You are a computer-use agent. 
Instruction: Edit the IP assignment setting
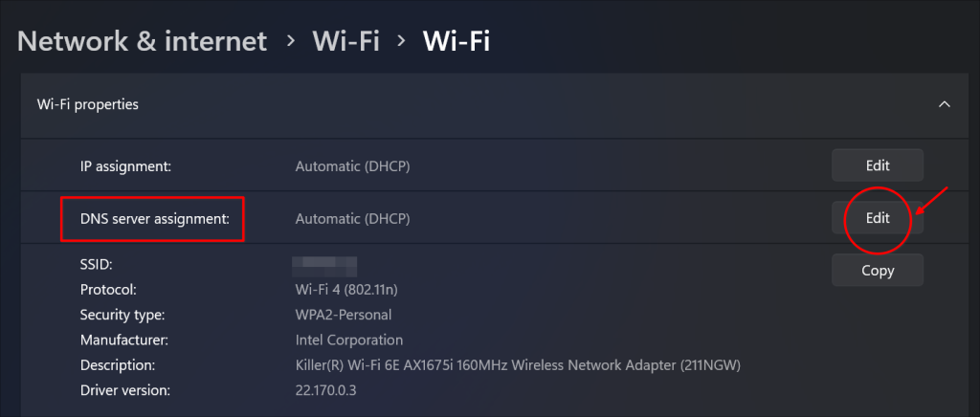tap(878, 166)
